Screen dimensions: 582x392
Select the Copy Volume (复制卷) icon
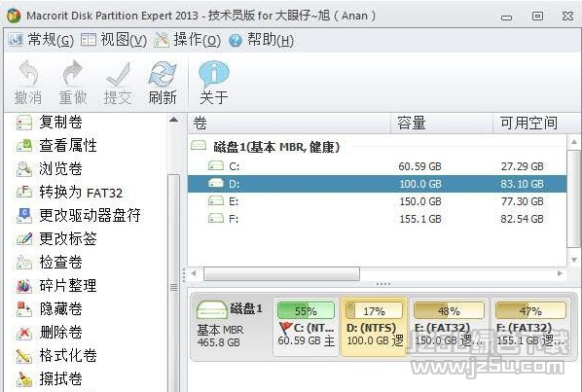[x=24, y=123]
